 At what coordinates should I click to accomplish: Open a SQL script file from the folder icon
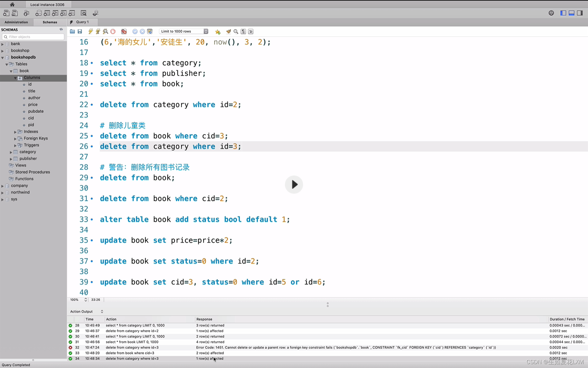[72, 32]
